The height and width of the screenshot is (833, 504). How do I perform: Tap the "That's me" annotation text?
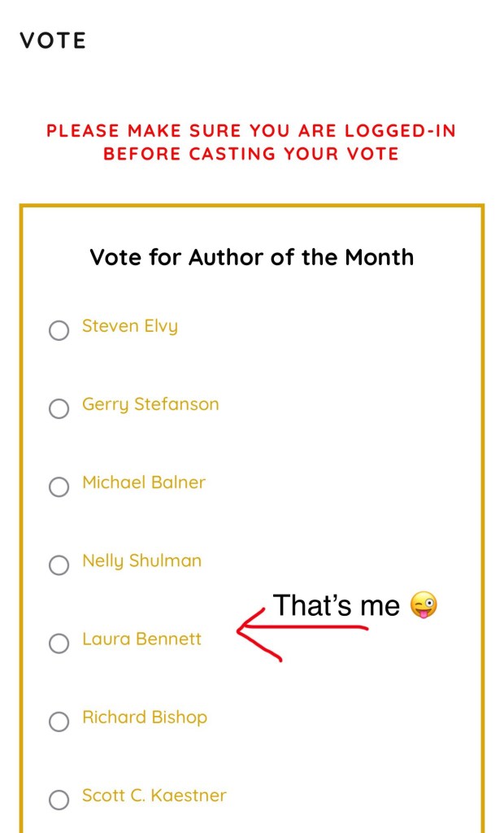tap(337, 605)
